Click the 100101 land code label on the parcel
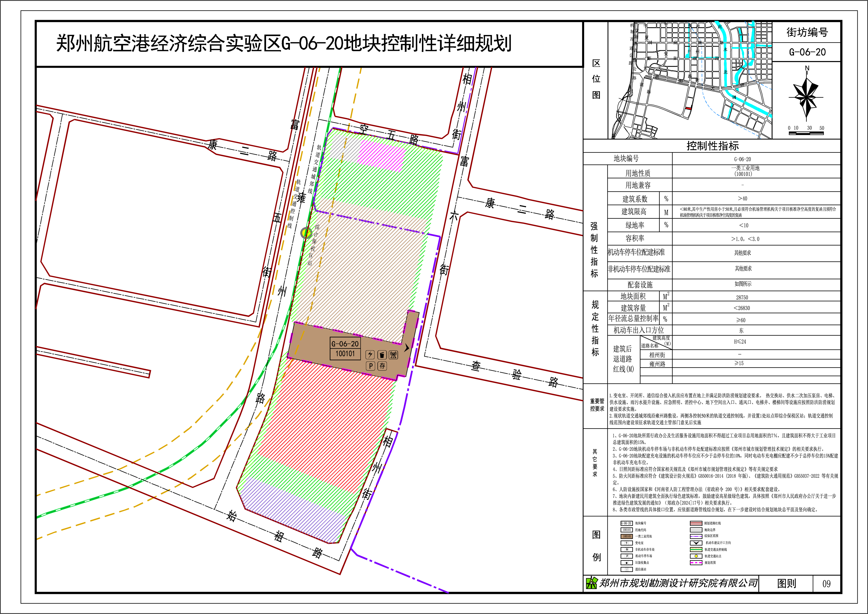Viewport: 868px width, 614px height. 345,354
